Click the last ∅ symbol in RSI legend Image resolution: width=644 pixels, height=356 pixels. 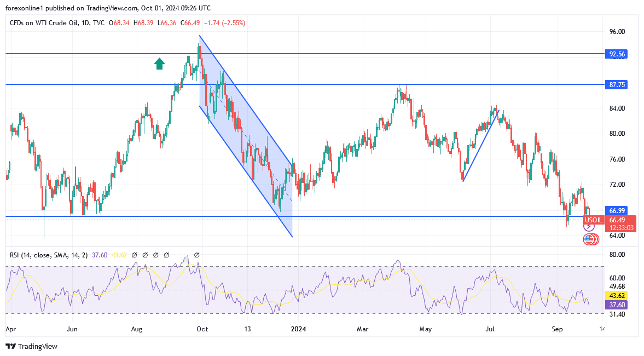(197, 255)
